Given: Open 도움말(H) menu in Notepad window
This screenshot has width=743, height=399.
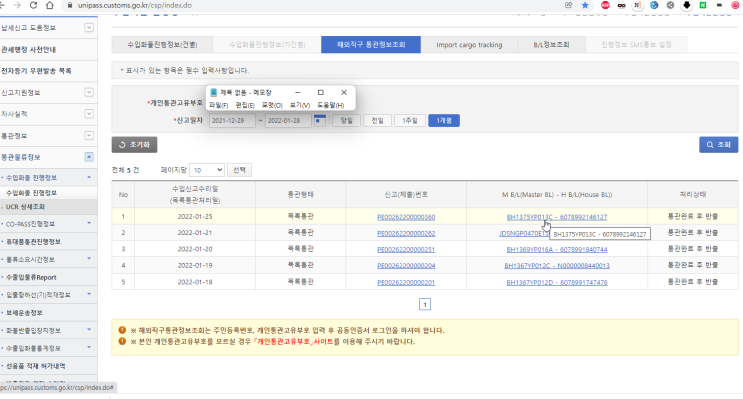Looking at the screenshot, I should pyautogui.click(x=330, y=105).
